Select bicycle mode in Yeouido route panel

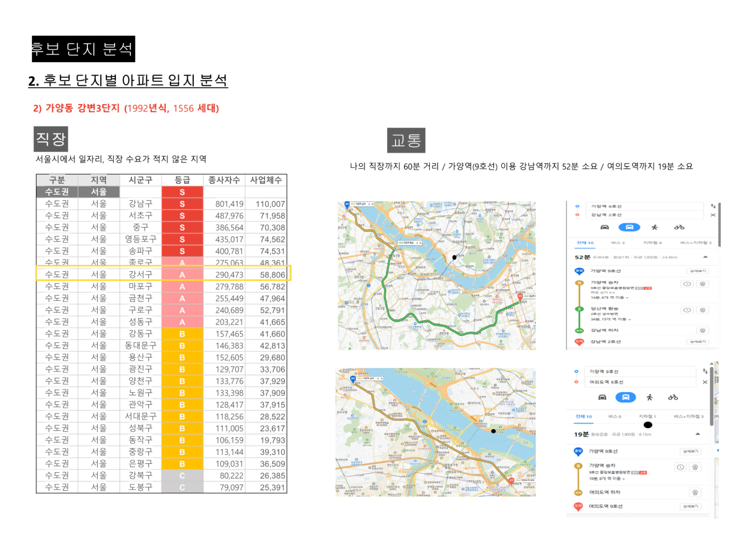click(673, 397)
